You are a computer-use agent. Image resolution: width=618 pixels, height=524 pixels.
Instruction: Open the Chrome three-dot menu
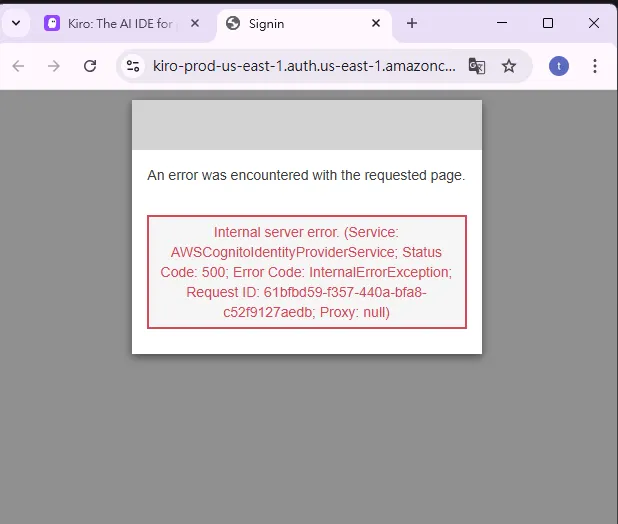pos(595,66)
